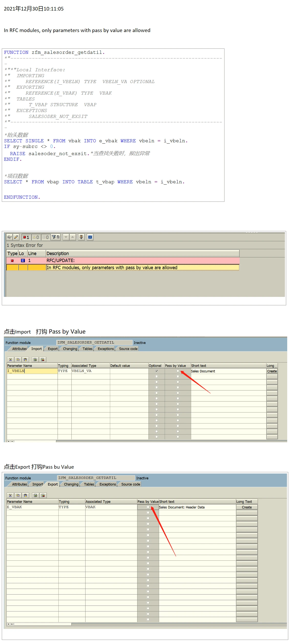This screenshot has height=644, width=289.
Task: Click the VBAK associated type field
Action: [x=111, y=507]
